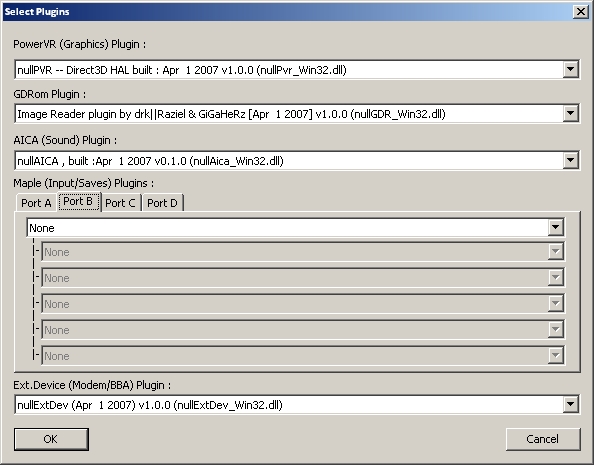The image size is (594, 465).
Task: Click the Image Reader plugin combo box field
Action: (297, 114)
